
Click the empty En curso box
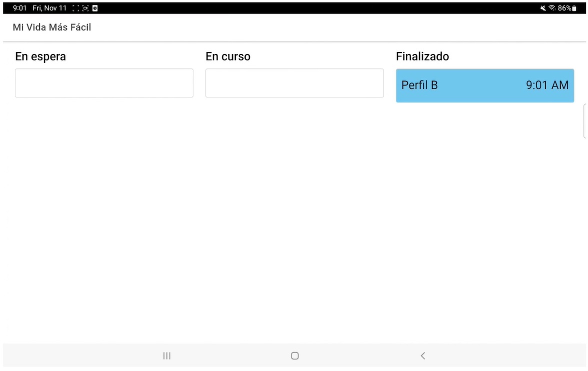coord(294,83)
